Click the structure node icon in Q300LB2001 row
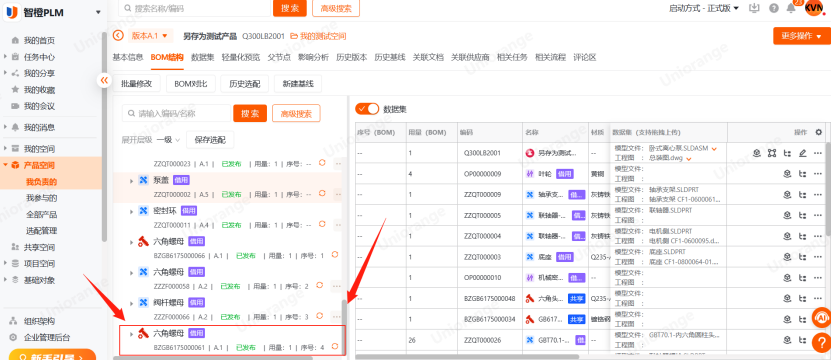 (x=772, y=153)
